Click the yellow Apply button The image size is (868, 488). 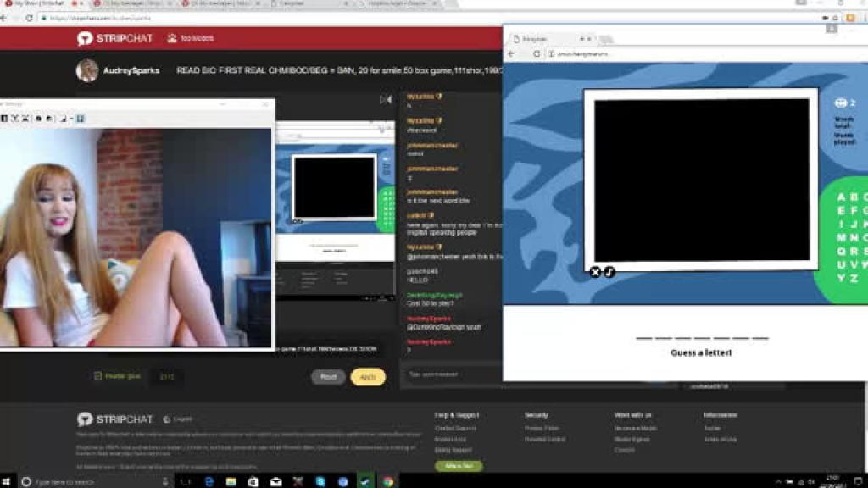pyautogui.click(x=368, y=377)
